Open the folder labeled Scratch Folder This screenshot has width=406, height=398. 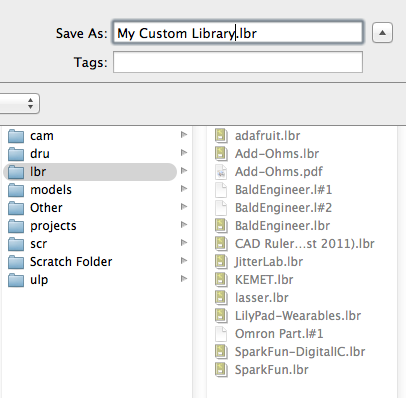point(71,262)
